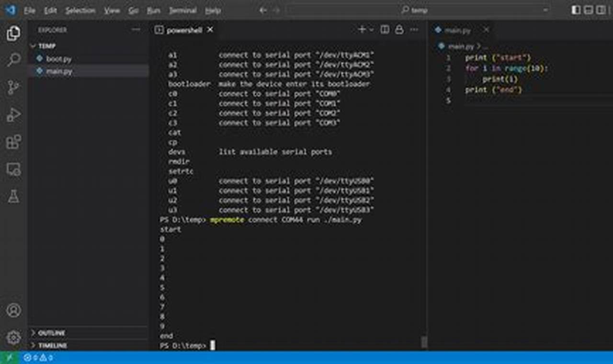
Task: Open the Source Control view
Action: tap(13, 88)
